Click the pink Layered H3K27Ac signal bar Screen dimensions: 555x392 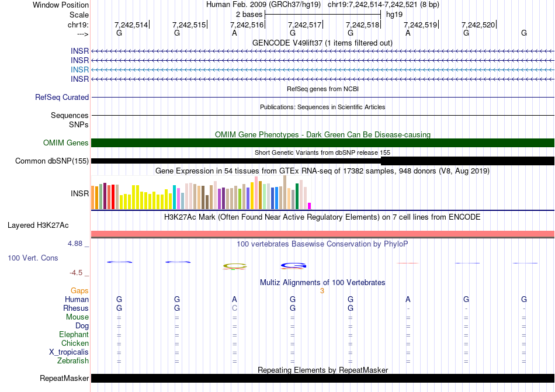[x=322, y=234]
